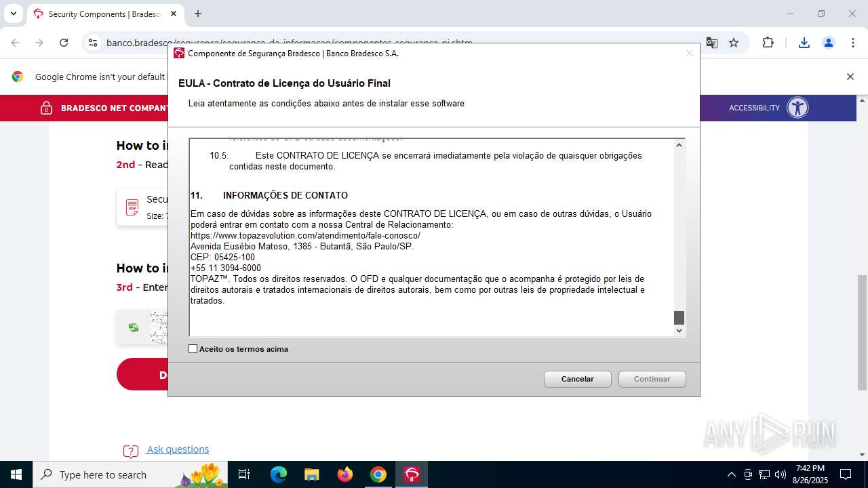Viewport: 868px width, 488px height.
Task: Open the Windows Start menu
Action: pyautogui.click(x=16, y=474)
